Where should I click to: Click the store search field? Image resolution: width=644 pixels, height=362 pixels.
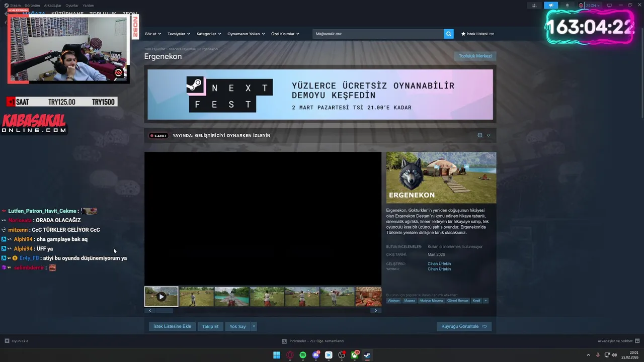click(x=378, y=34)
